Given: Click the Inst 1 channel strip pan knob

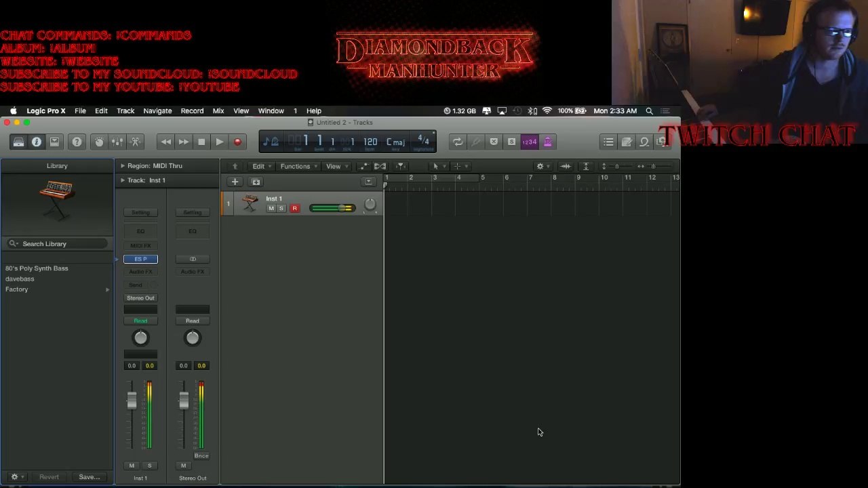Looking at the screenshot, I should point(140,338).
